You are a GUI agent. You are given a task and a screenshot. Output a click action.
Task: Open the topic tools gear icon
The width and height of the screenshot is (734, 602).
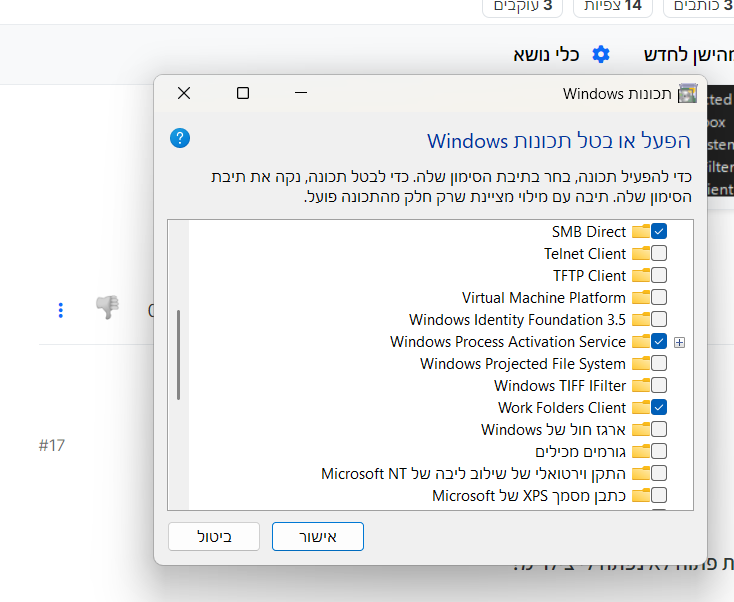pos(601,54)
